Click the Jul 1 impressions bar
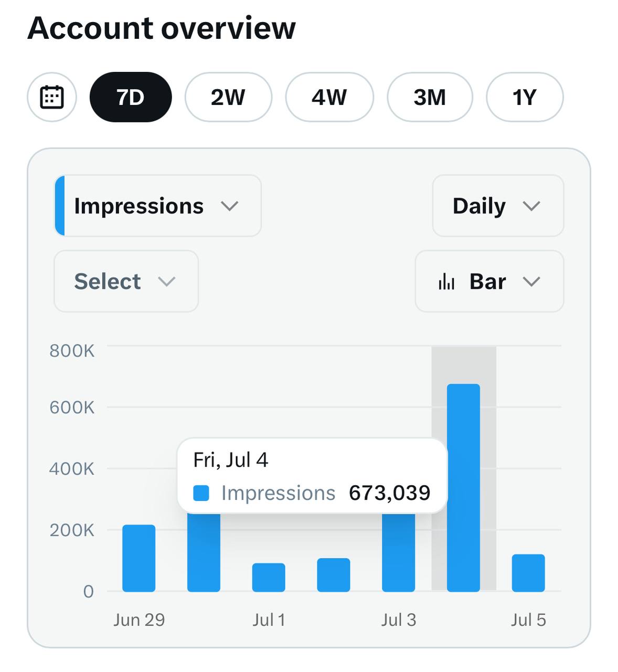This screenshot has height=672, width=618. (269, 577)
